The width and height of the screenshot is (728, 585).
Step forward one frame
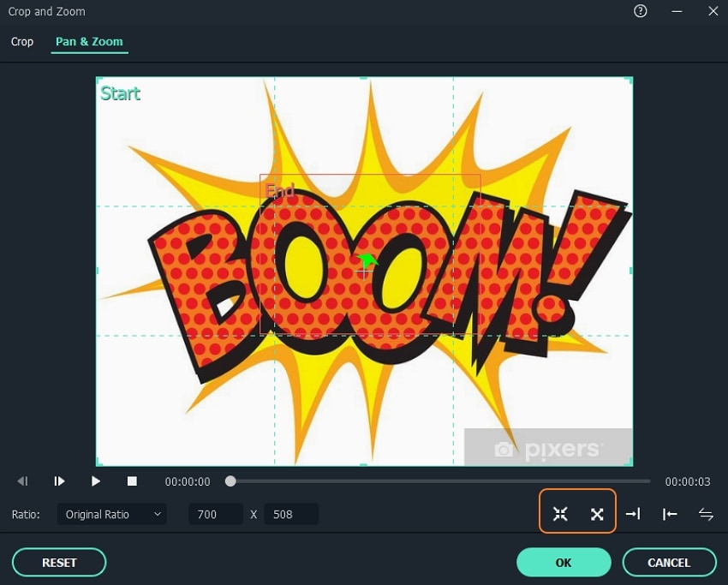pyautogui.click(x=59, y=481)
